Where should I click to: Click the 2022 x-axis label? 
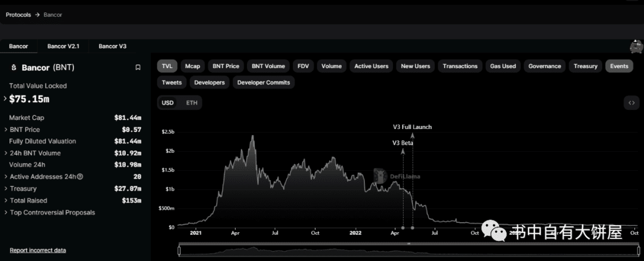point(355,233)
